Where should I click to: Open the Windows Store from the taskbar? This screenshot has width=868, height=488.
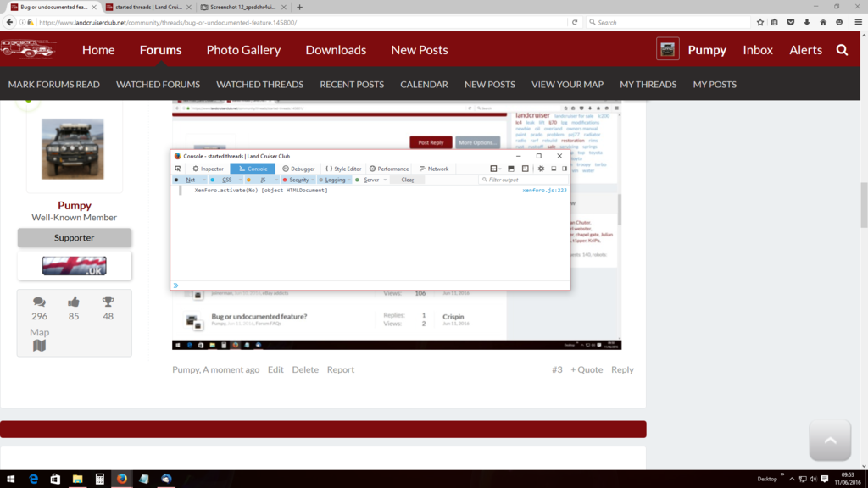(x=55, y=480)
